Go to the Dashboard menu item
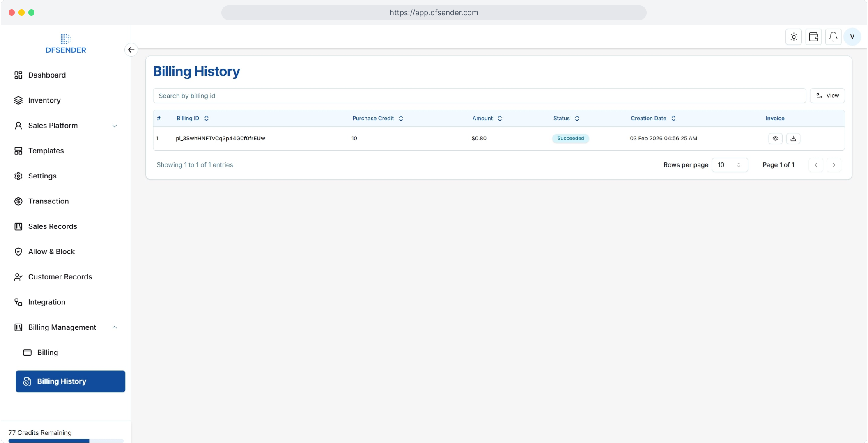This screenshot has height=443, width=868. [47, 75]
